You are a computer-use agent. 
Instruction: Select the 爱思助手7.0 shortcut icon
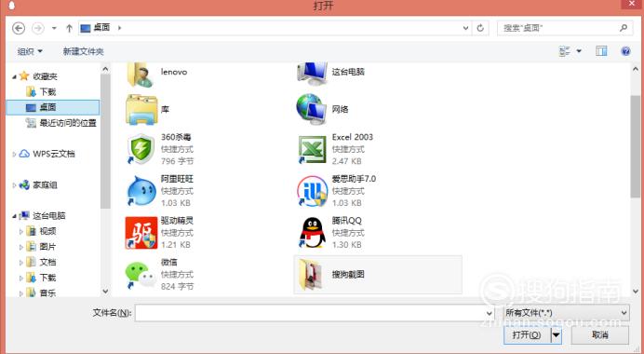pyautogui.click(x=312, y=191)
